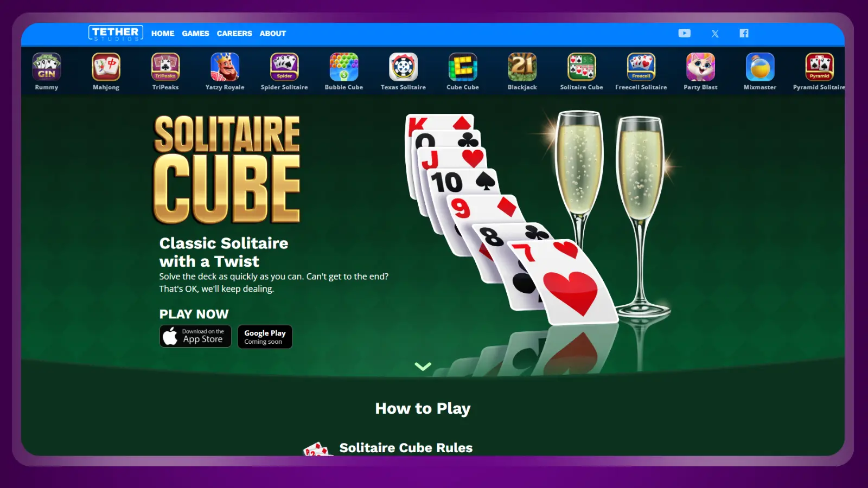Download on the App Store button
Screen dimensions: 868x488
pyautogui.click(x=195, y=336)
